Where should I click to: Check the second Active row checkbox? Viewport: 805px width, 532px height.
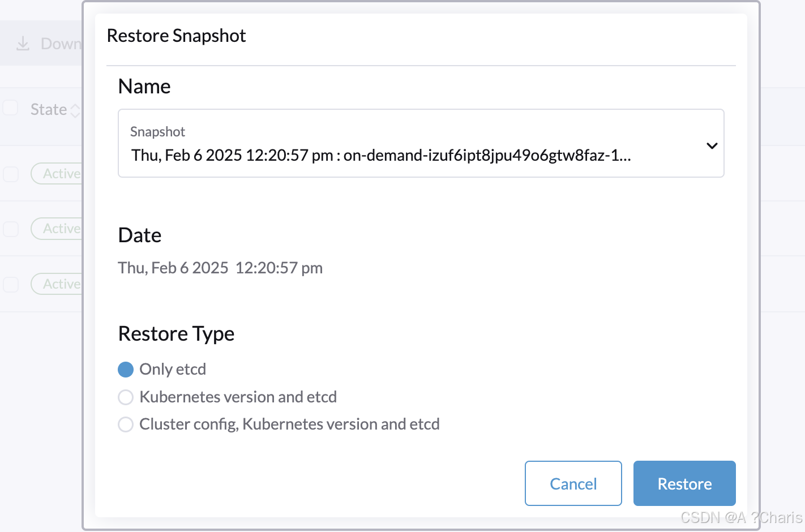coord(11,229)
